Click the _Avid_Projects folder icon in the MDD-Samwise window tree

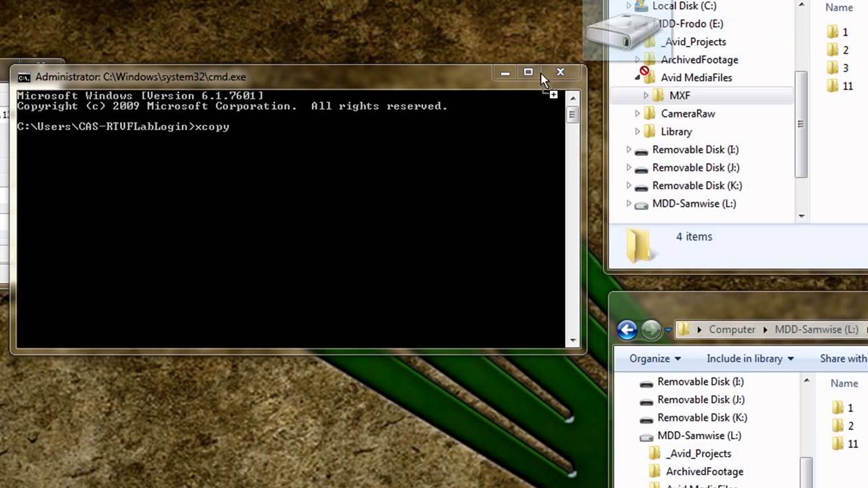(x=655, y=453)
